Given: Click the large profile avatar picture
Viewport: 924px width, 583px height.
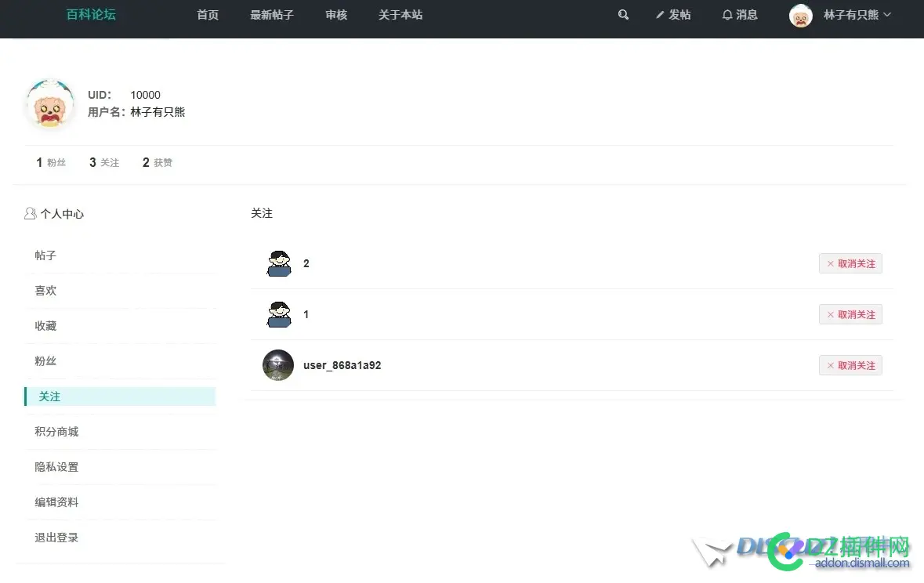Looking at the screenshot, I should [50, 103].
